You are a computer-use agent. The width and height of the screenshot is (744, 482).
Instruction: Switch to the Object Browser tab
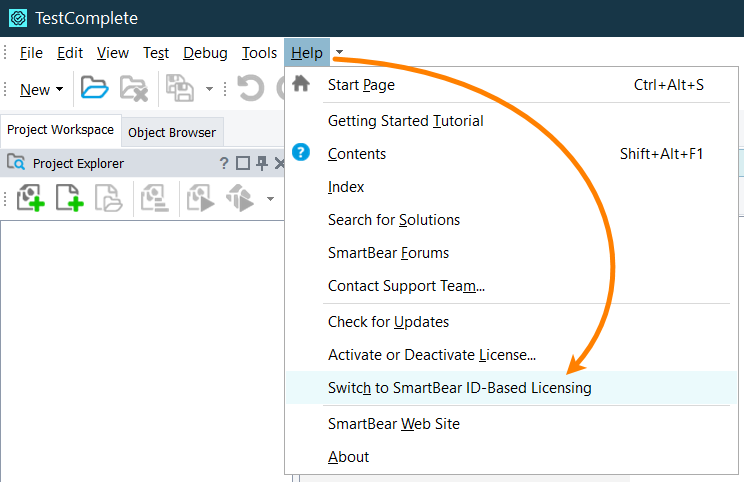(x=171, y=132)
